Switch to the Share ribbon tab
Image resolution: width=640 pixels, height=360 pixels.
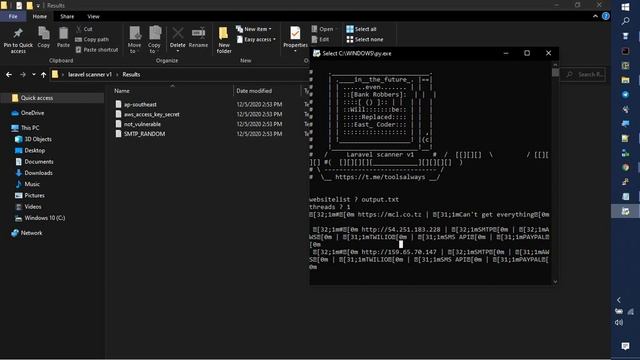tap(67, 16)
